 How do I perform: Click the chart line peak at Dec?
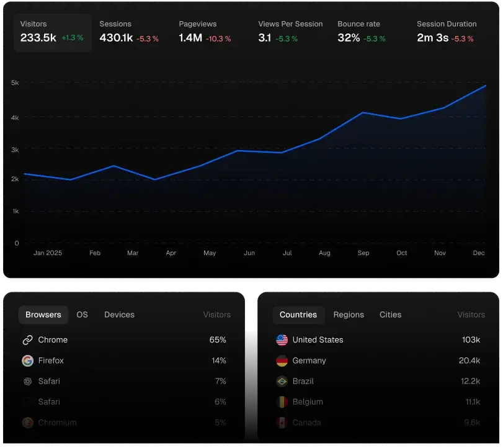pyautogui.click(x=485, y=86)
